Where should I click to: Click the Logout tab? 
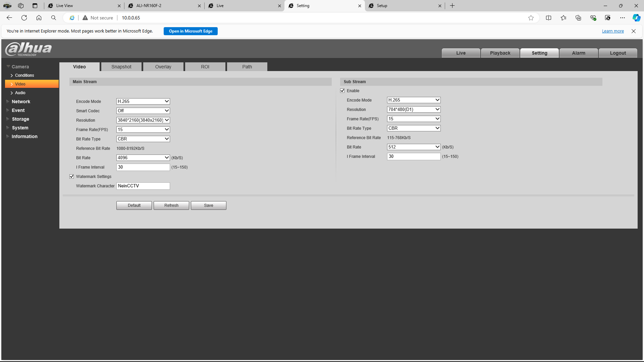tap(618, 53)
